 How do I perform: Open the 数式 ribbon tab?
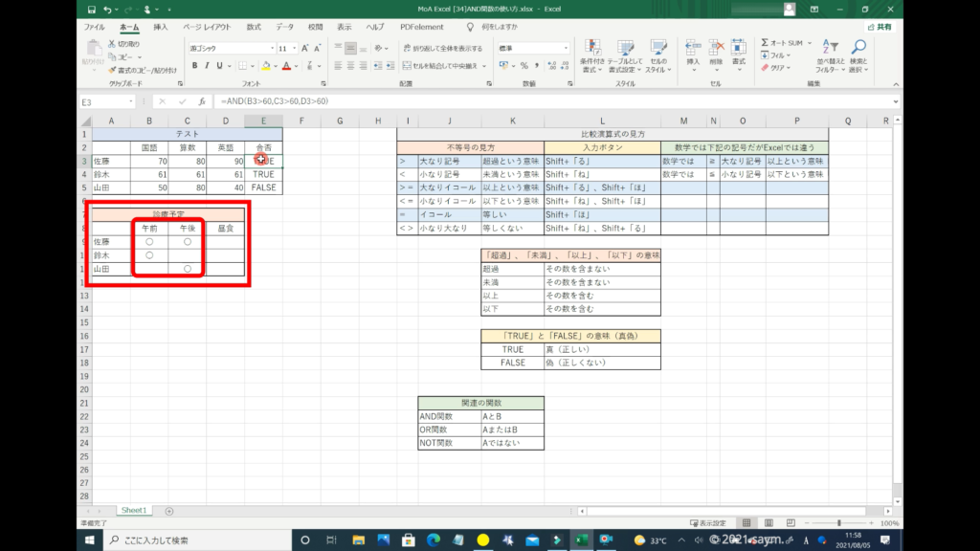coord(254,28)
